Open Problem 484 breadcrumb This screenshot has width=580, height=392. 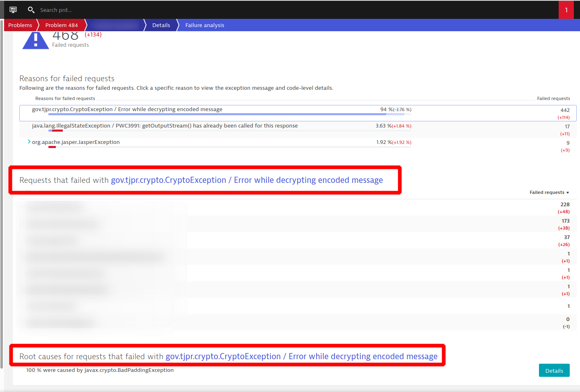(x=62, y=25)
